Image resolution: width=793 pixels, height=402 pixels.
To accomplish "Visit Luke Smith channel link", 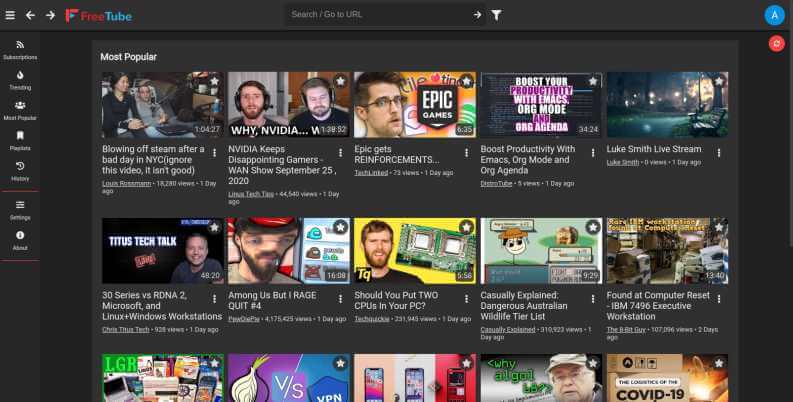I will (623, 162).
